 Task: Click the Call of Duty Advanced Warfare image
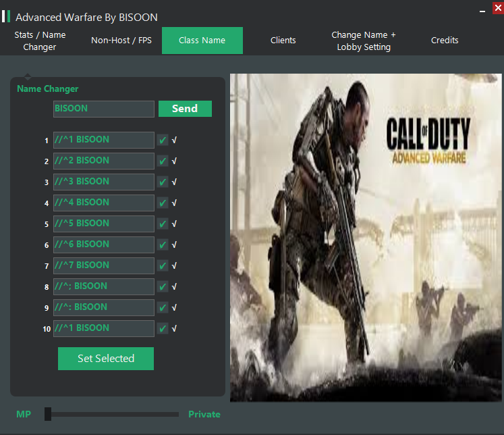[366, 238]
